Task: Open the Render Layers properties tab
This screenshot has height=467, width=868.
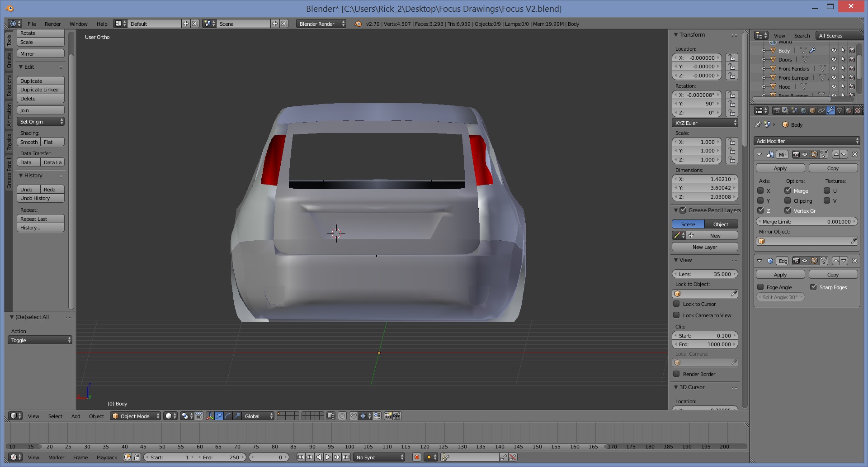Action: (785, 110)
